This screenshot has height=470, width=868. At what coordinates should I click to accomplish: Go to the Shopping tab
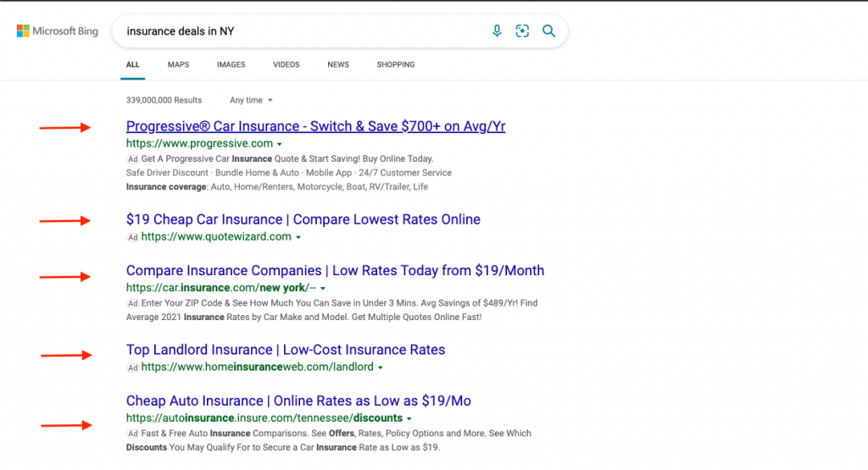tap(395, 64)
